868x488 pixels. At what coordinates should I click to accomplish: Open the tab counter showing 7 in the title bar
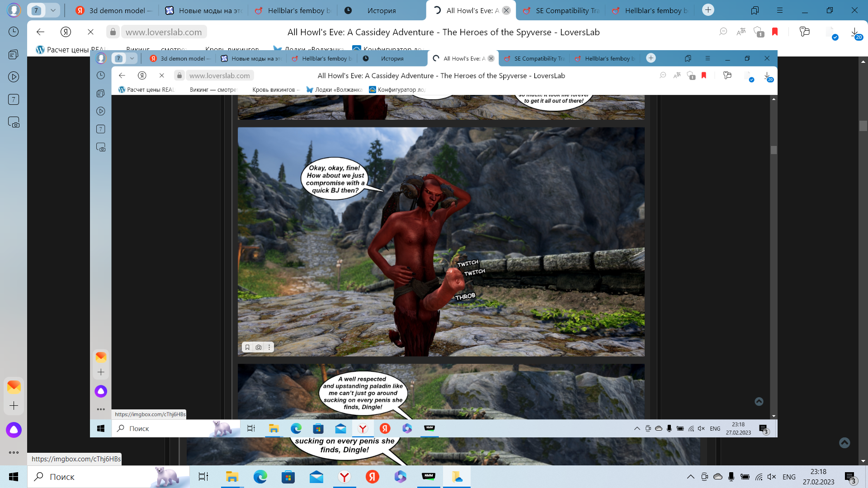click(36, 10)
